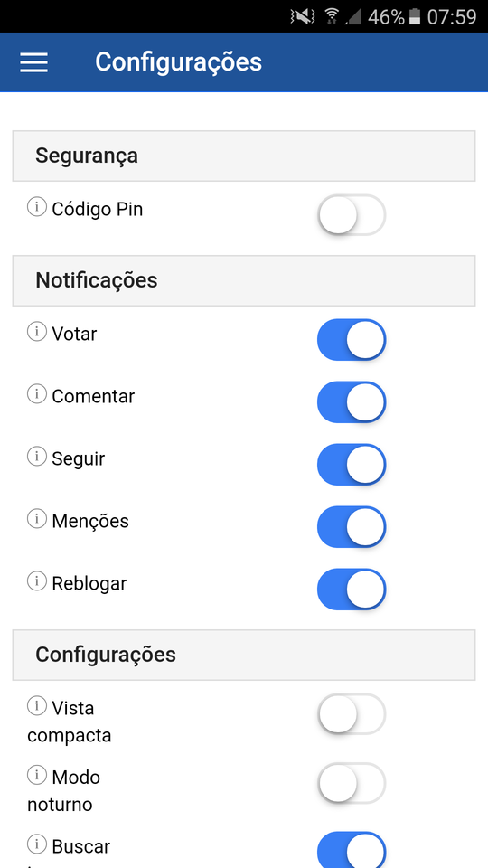
Task: Enable the Código Pin switch
Action: 352,215
